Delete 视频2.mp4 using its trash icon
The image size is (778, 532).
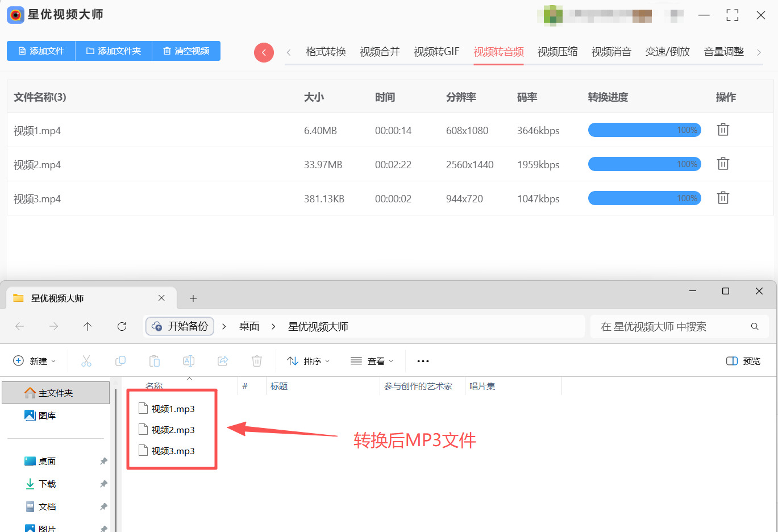tap(723, 164)
